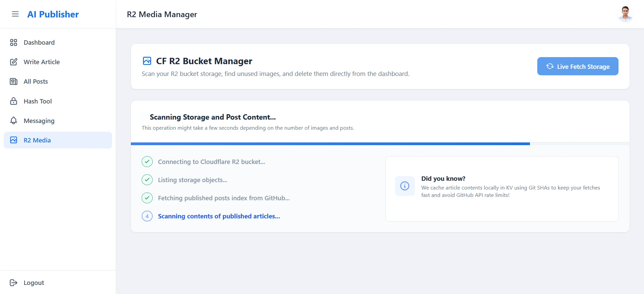
Task: Click the 'Scan your R2 bucket storage' description
Action: coord(275,74)
